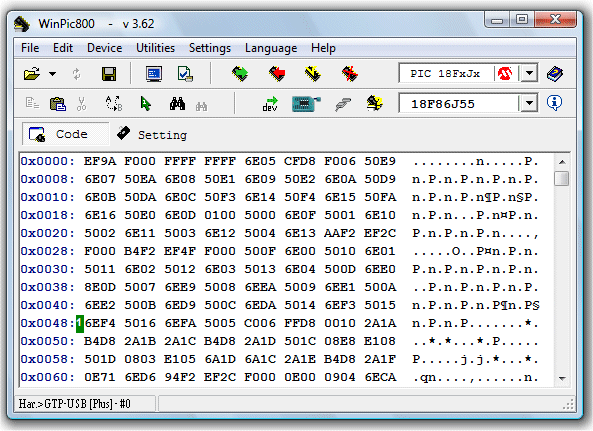This screenshot has height=431, width=593.
Task: Click the paste clipboard icon
Action: coord(58,103)
